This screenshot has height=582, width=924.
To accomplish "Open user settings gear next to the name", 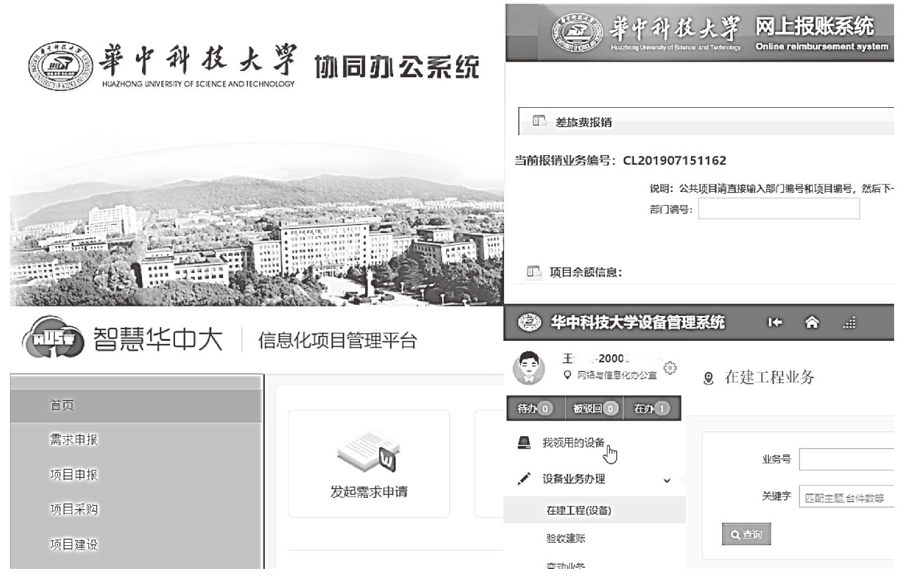I will click(670, 368).
